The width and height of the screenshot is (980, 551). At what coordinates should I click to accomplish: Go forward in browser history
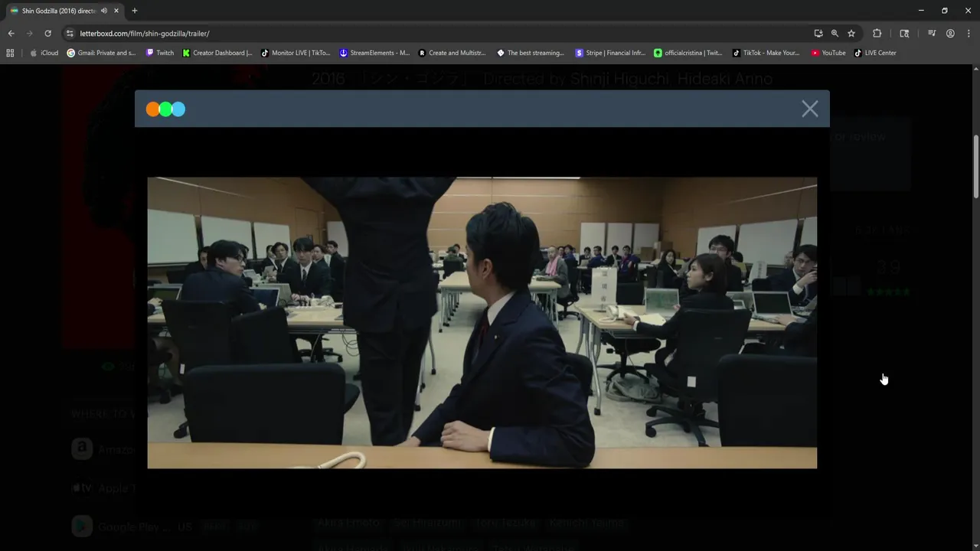pos(29,34)
